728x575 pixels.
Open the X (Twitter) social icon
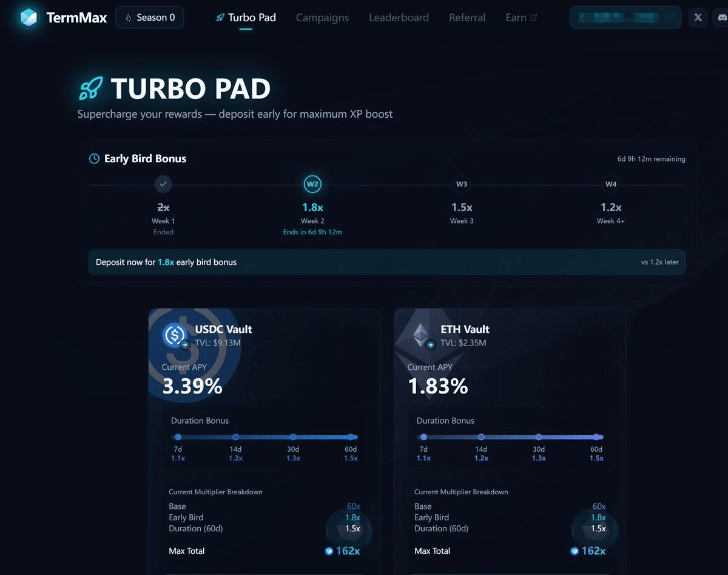coord(698,18)
